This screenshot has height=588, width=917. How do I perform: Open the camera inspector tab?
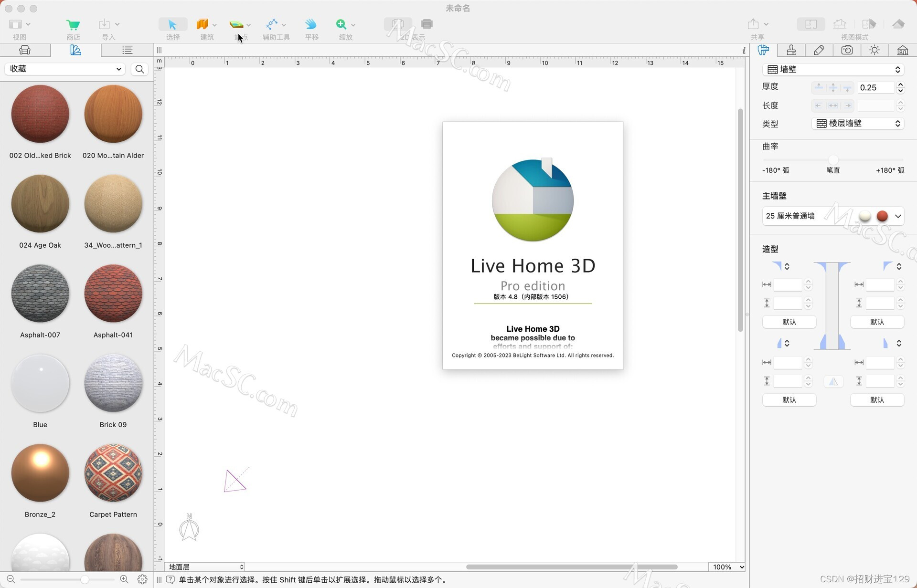[x=847, y=50]
